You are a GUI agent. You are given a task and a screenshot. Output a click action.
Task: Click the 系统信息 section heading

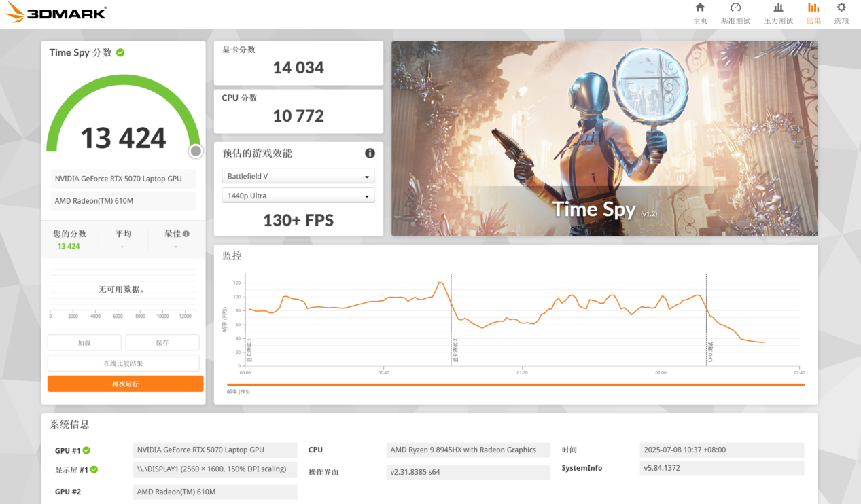click(69, 425)
